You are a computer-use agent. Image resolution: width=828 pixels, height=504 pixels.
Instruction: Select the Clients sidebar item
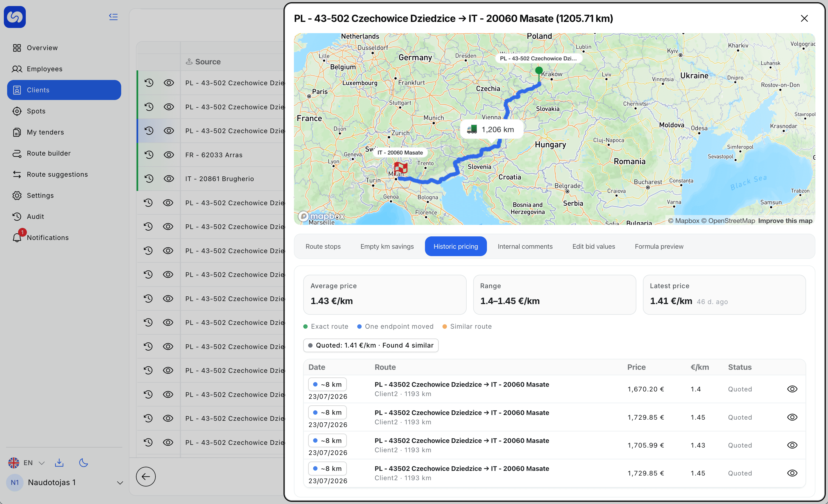tap(64, 90)
